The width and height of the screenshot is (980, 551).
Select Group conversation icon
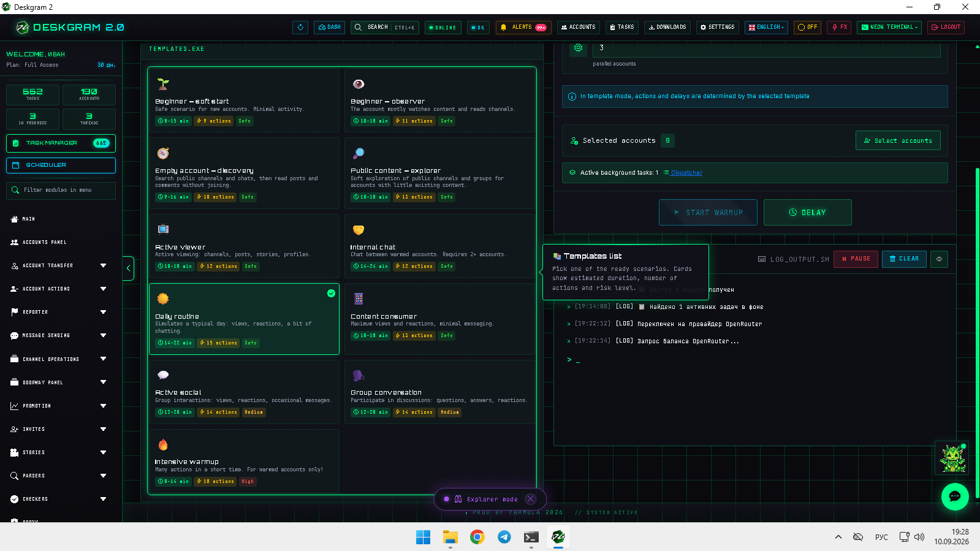(x=359, y=375)
